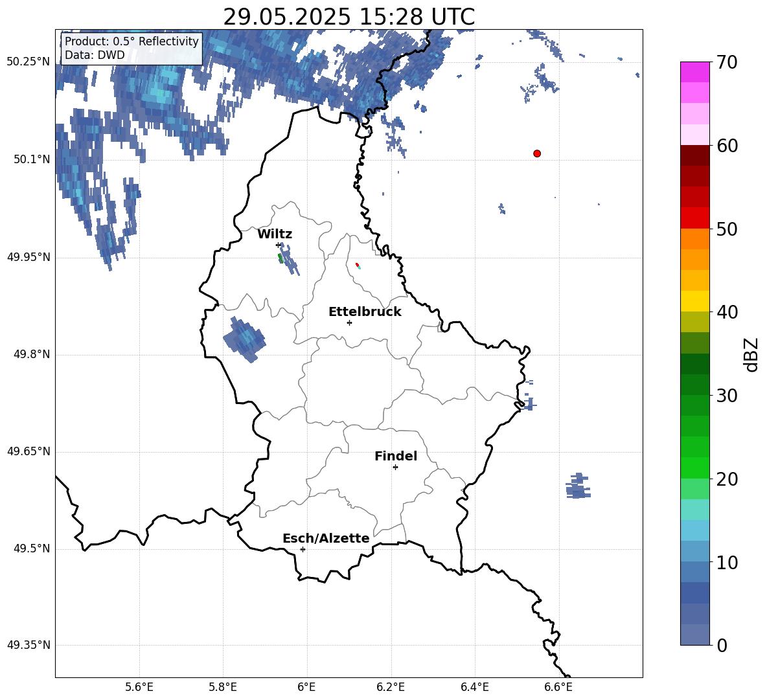This screenshot has height=700, width=767.
Task: Click the 0 tick on colorbar
Action: click(x=722, y=646)
